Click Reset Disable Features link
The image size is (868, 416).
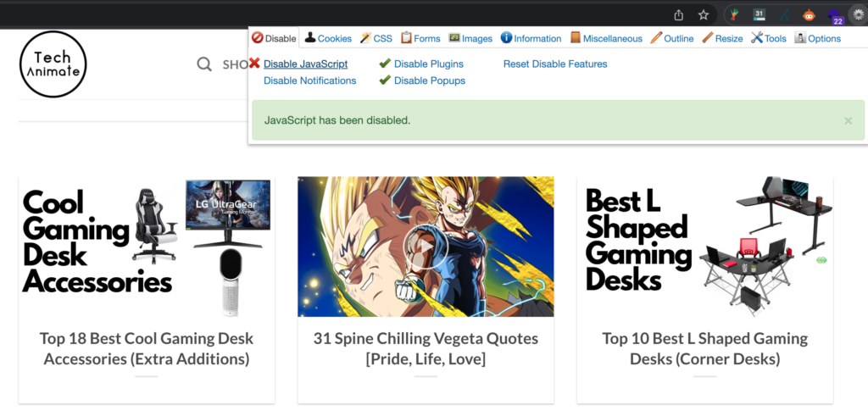click(x=555, y=64)
